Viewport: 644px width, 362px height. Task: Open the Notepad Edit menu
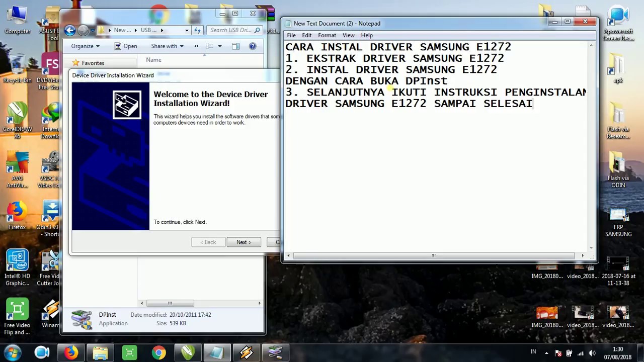pos(306,35)
